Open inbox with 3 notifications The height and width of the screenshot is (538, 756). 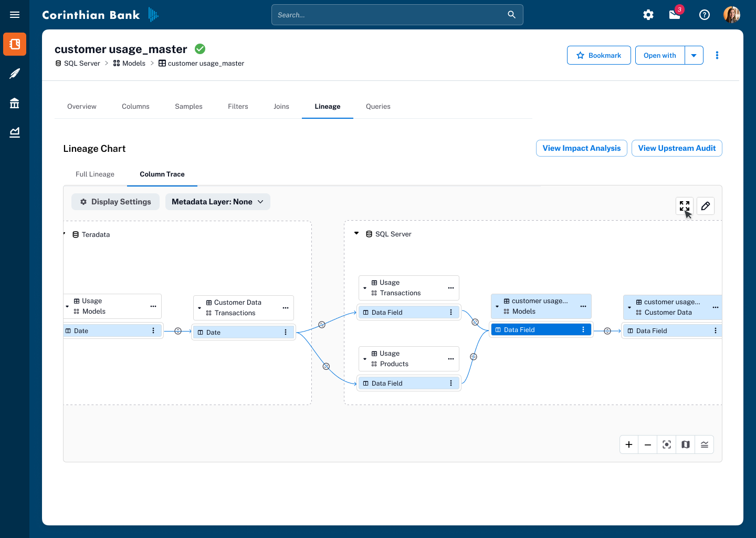point(675,14)
